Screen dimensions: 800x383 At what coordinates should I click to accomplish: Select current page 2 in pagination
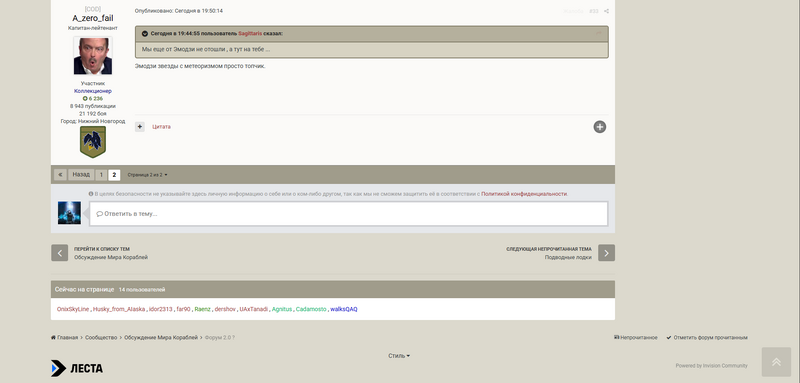(114, 175)
